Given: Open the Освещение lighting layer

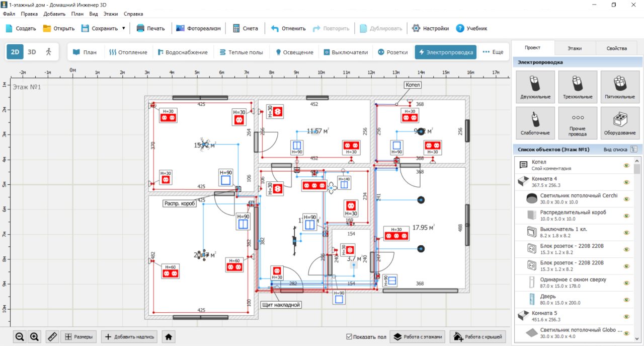Looking at the screenshot, I should pos(294,52).
